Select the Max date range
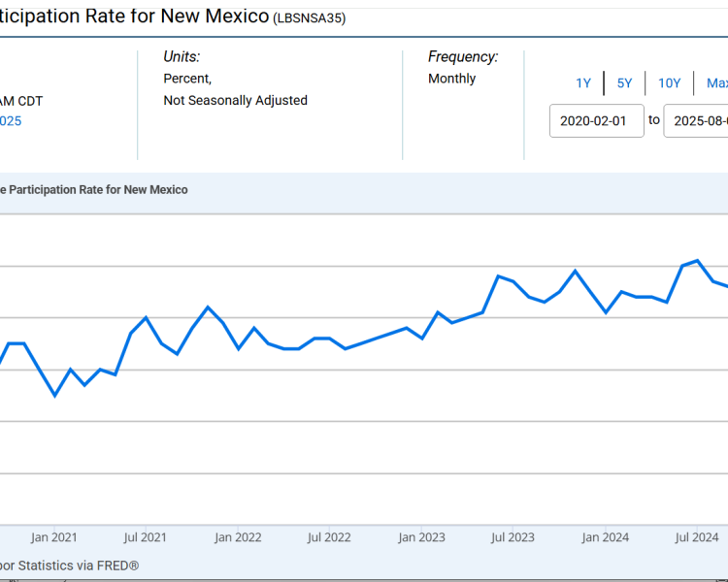The height and width of the screenshot is (582, 728). point(716,83)
